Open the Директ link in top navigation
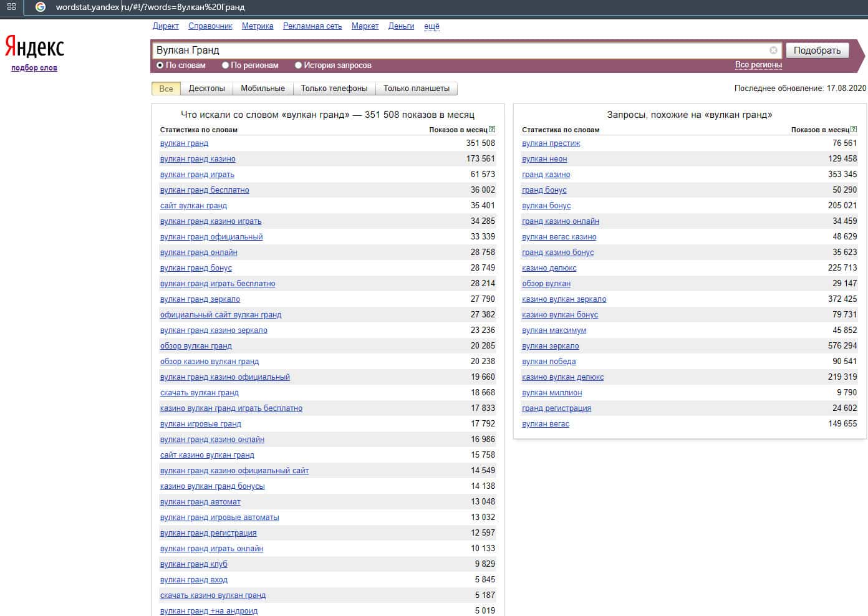Screen dimensions: 868x616 165,26
